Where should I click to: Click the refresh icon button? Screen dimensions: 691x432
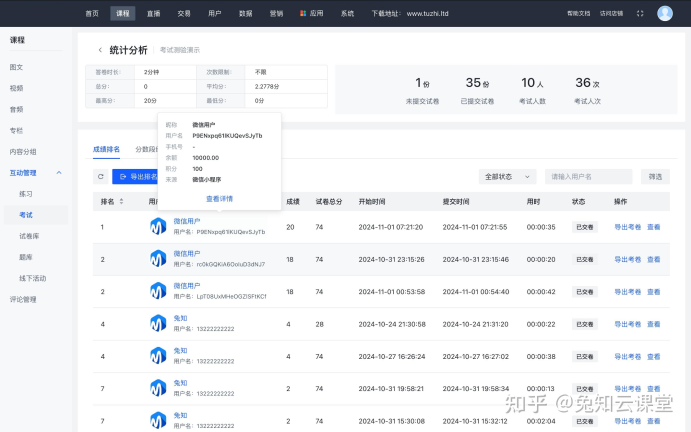[x=101, y=177]
